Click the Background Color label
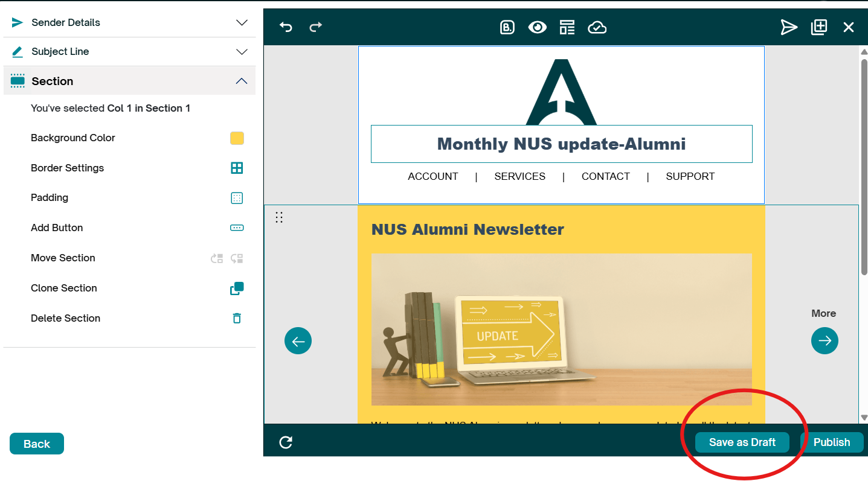The height and width of the screenshot is (481, 868). click(73, 138)
